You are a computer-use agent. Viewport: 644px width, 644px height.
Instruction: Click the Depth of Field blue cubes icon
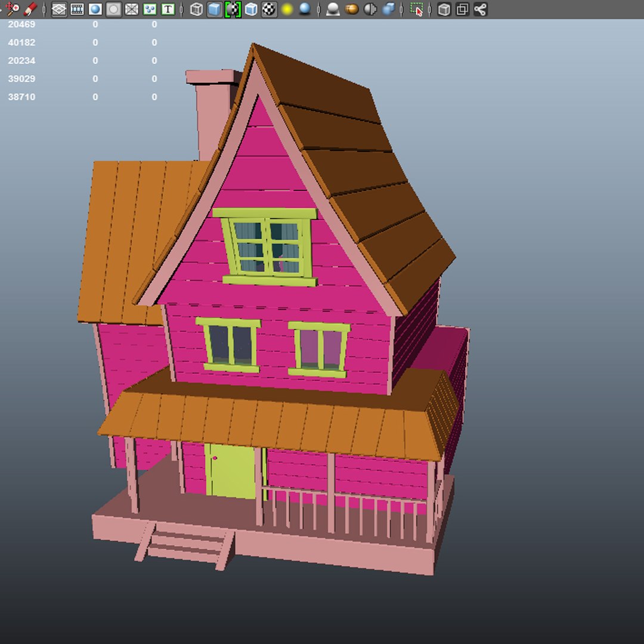(389, 10)
